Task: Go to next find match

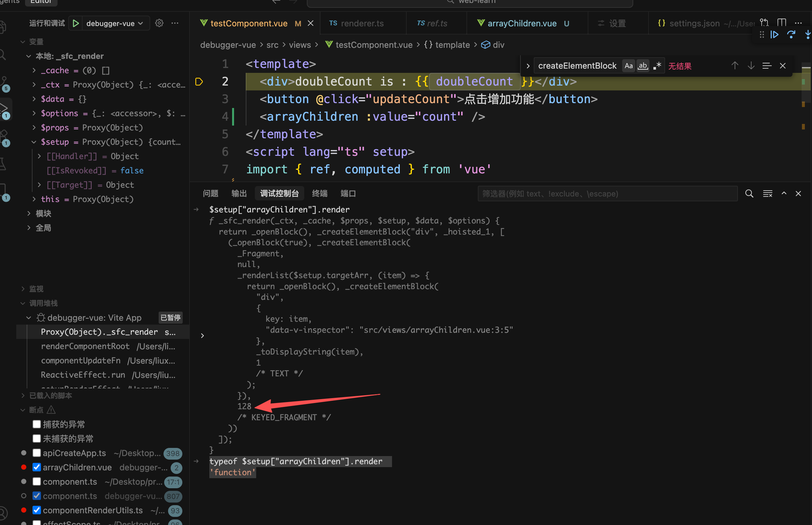Action: pos(751,65)
